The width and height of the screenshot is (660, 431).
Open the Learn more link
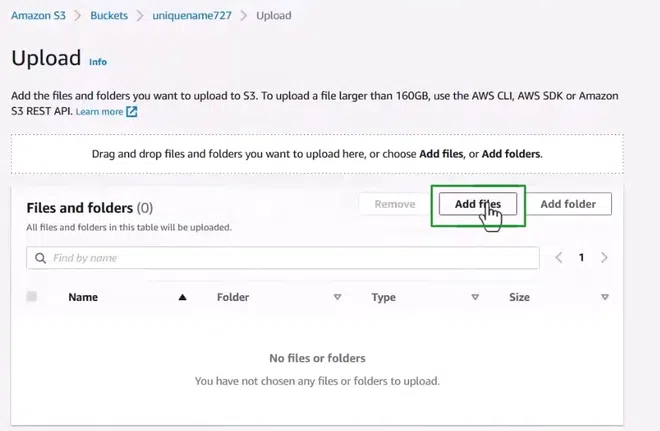click(x=99, y=112)
